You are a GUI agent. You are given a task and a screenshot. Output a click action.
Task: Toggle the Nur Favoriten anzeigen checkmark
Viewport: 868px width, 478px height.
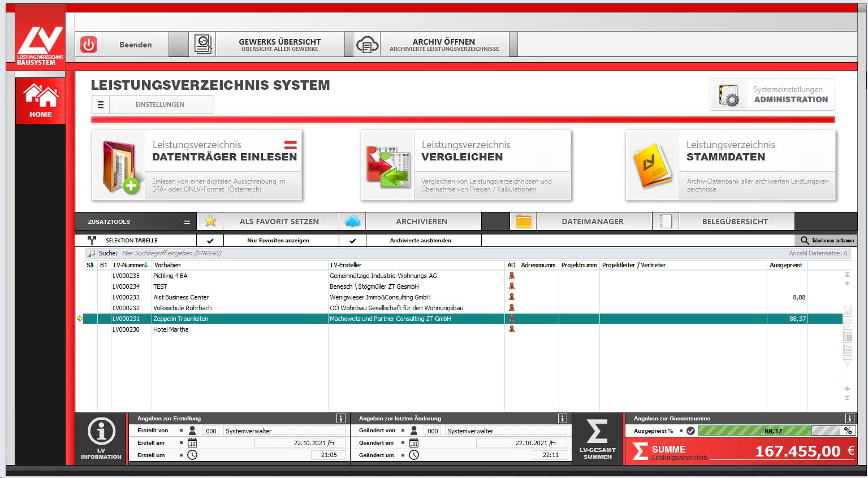210,240
